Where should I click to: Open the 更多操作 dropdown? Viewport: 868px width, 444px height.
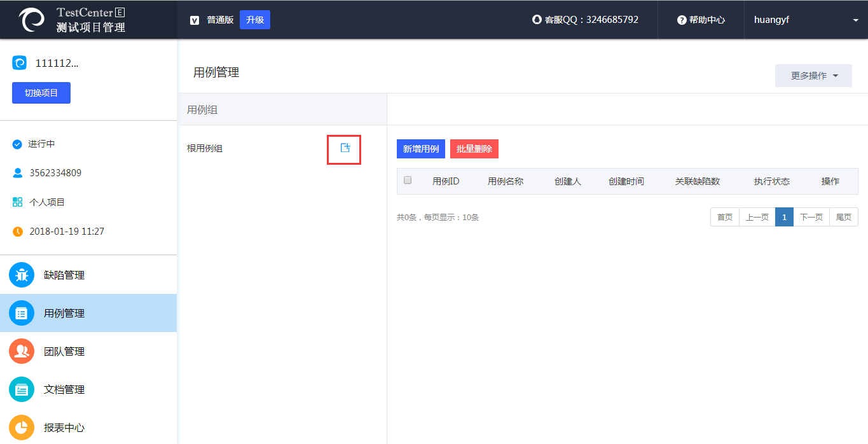click(813, 76)
